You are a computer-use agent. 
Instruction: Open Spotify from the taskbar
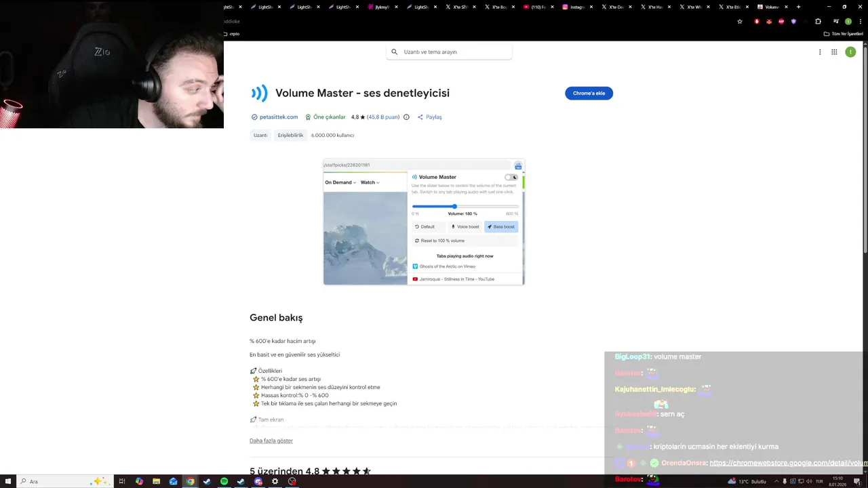point(224,481)
